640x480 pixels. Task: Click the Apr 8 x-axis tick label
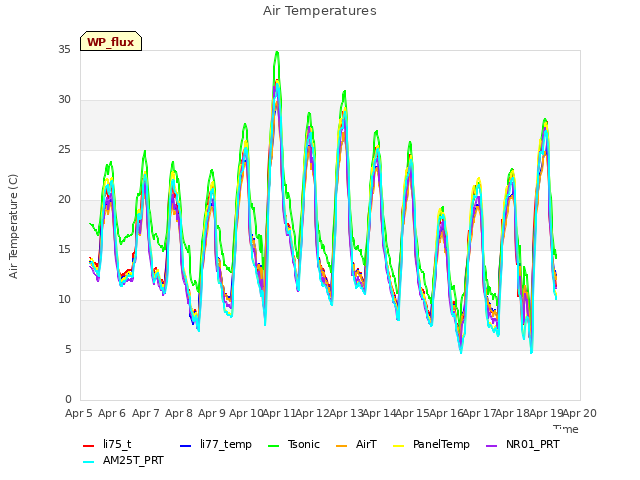(179, 413)
